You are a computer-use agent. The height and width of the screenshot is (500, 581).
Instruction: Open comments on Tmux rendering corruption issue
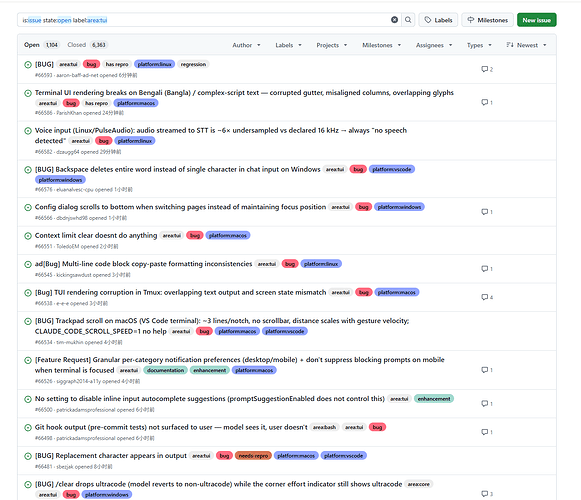(487, 297)
